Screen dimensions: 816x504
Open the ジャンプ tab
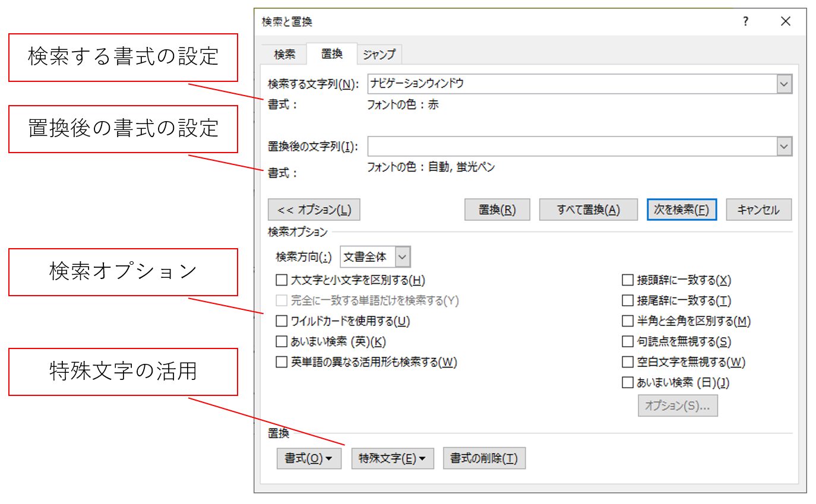(379, 55)
